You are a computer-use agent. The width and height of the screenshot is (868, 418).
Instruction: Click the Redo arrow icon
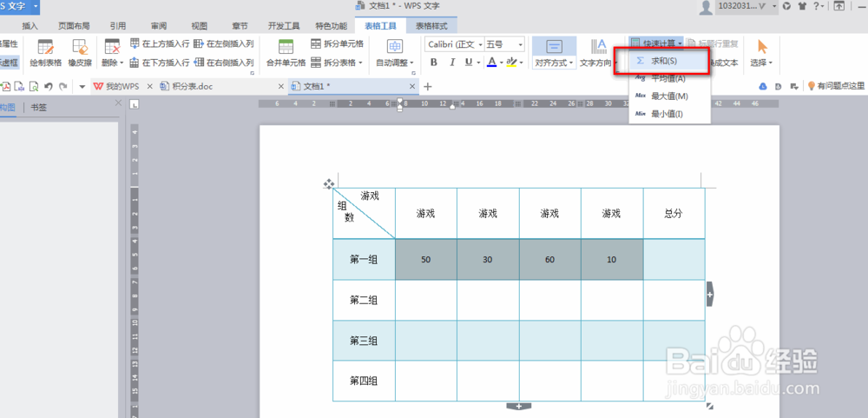click(x=63, y=86)
